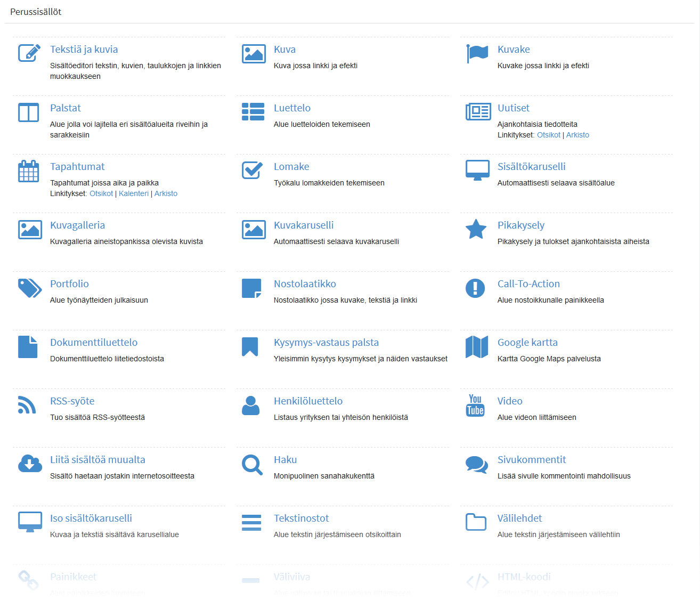Click the Arkisto link under Uutiset

577,135
